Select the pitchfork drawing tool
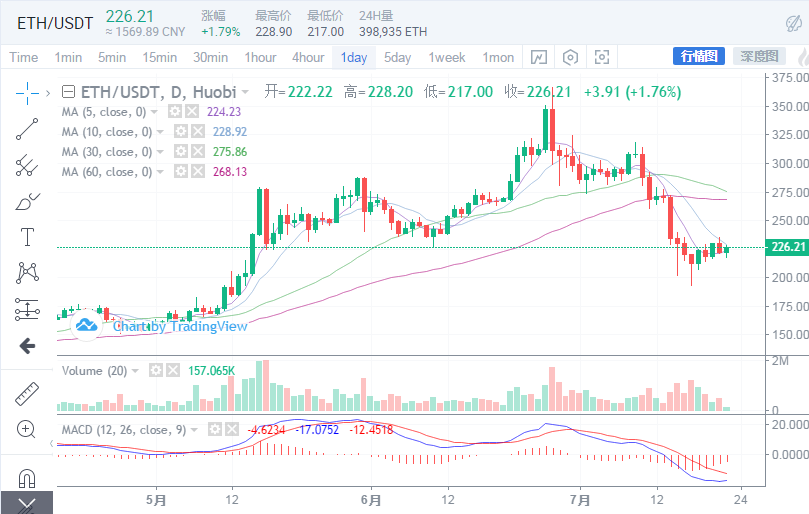 coord(27,165)
